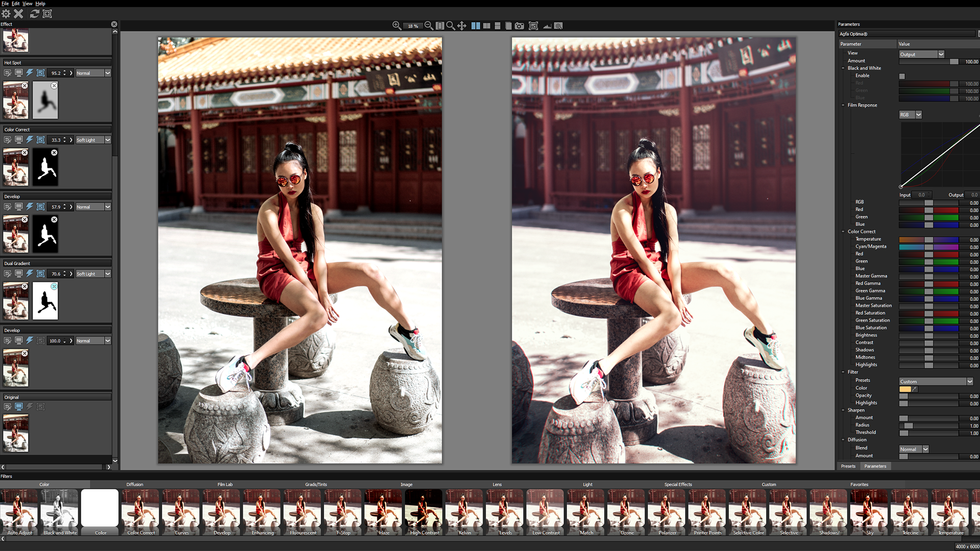Open the Help menu
Image resolution: width=980 pixels, height=551 pixels.
40,4
